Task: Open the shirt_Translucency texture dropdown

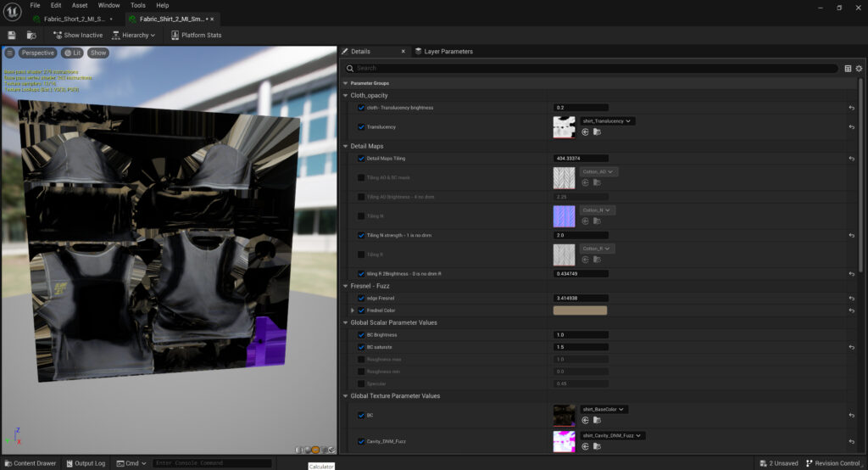Action: (607, 121)
